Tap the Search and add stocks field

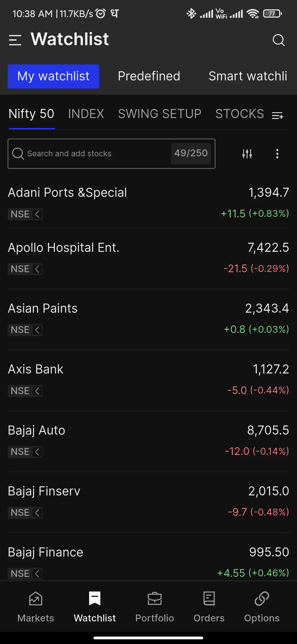click(x=91, y=154)
